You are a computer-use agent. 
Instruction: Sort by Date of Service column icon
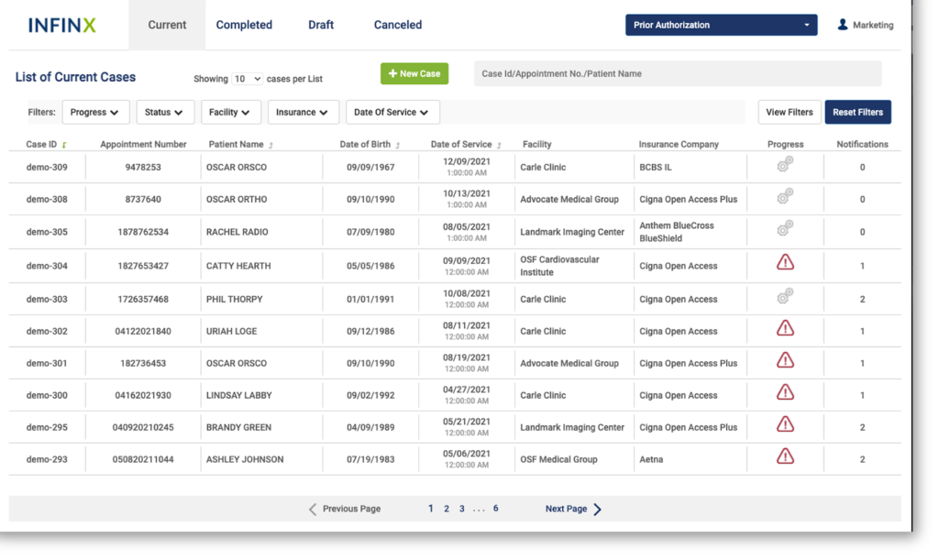point(500,145)
